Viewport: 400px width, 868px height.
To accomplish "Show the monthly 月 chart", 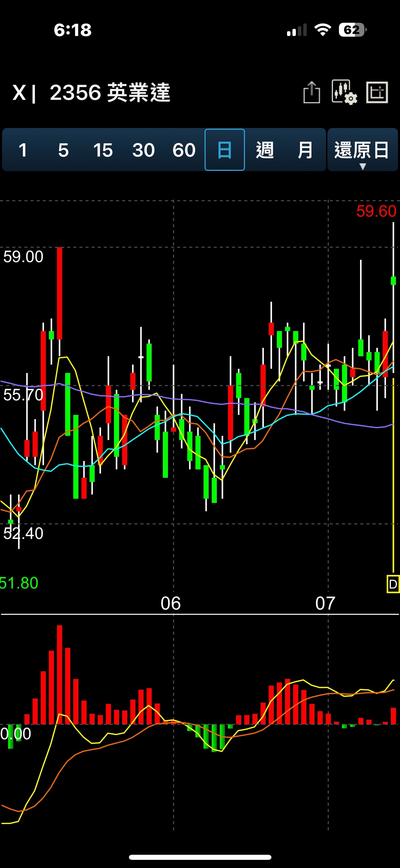I will [305, 150].
